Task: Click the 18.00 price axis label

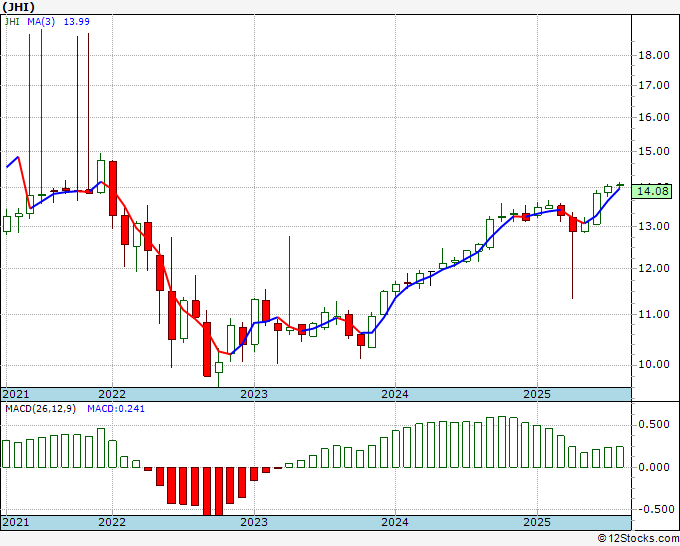Action: (x=654, y=55)
